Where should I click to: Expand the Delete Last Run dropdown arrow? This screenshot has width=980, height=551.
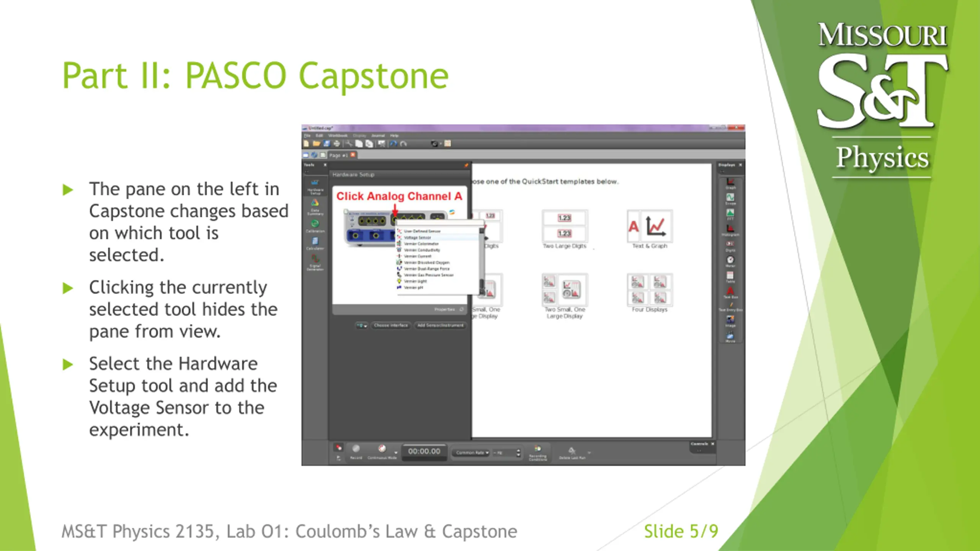click(589, 453)
